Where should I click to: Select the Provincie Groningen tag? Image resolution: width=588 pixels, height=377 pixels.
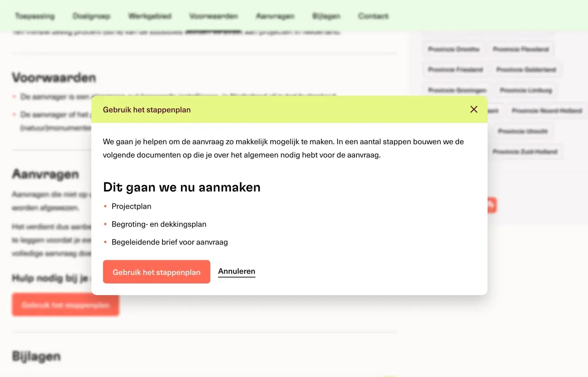(x=456, y=90)
